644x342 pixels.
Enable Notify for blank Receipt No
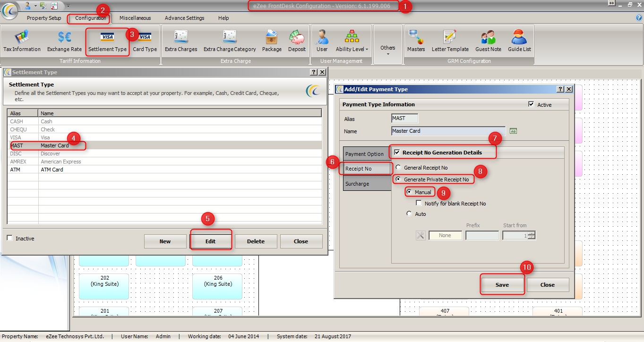419,203
